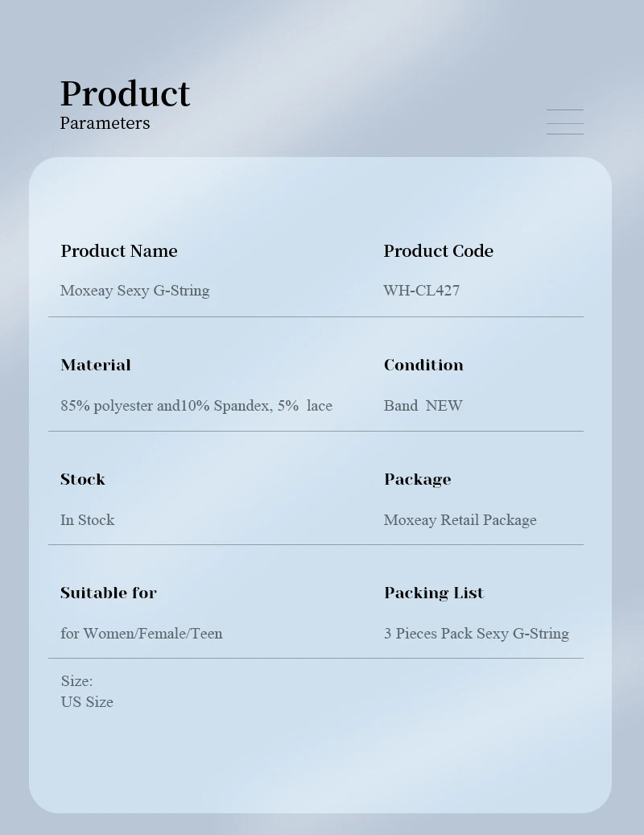Select the Product Code label
The image size is (644, 835).
[x=438, y=251]
